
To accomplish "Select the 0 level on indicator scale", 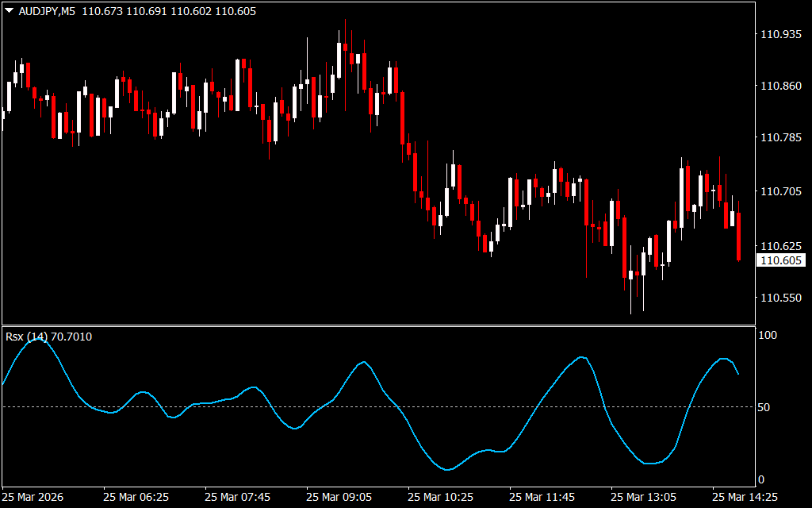I will click(x=762, y=479).
